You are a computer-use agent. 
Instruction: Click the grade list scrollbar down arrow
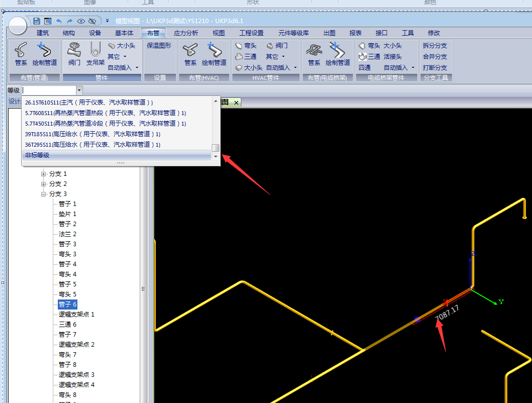(216, 156)
